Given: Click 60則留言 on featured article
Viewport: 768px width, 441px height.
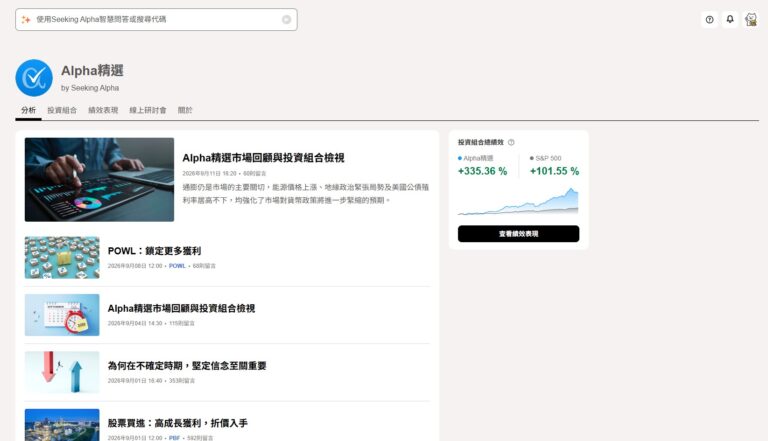Looking at the screenshot, I should tap(255, 173).
